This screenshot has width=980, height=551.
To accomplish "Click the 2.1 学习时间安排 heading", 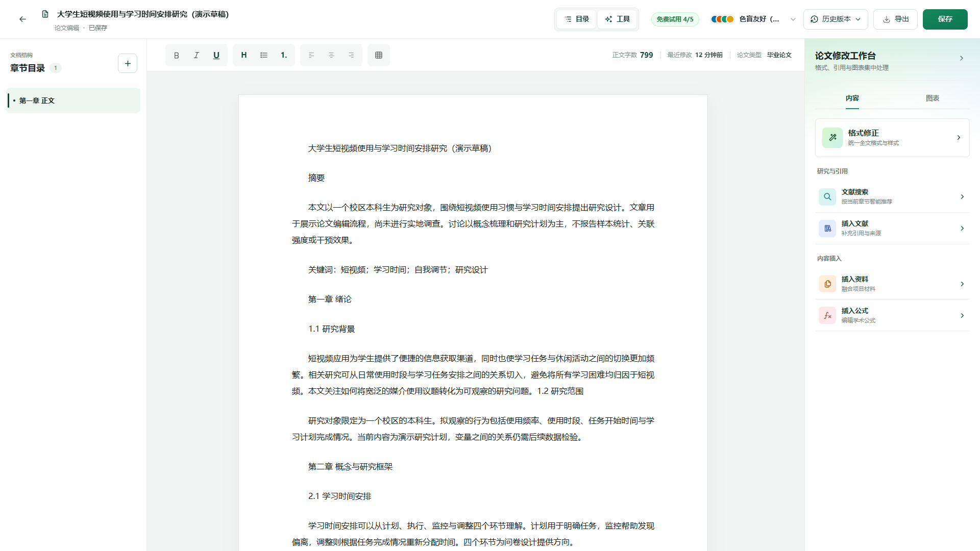I will (339, 496).
